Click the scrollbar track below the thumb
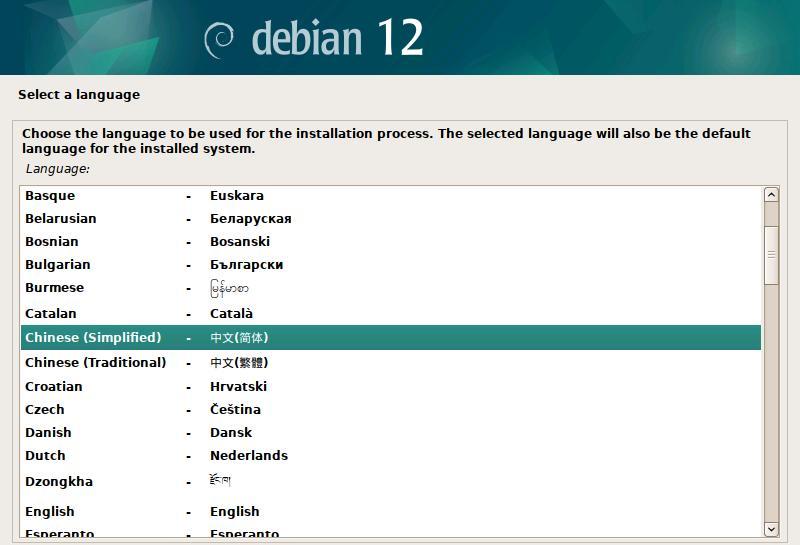Screen dimensions: 800x545 point(771,403)
